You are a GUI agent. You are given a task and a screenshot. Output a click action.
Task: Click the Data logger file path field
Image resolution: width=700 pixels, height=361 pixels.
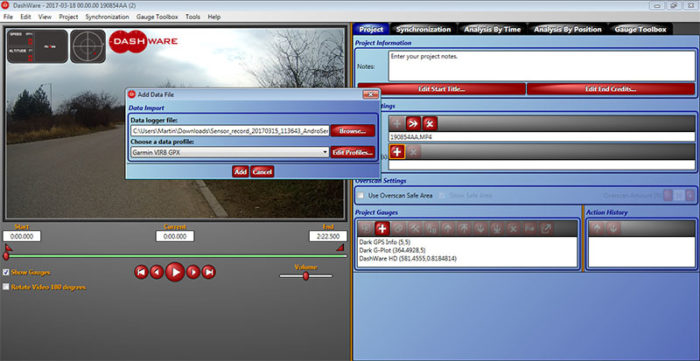click(x=230, y=131)
